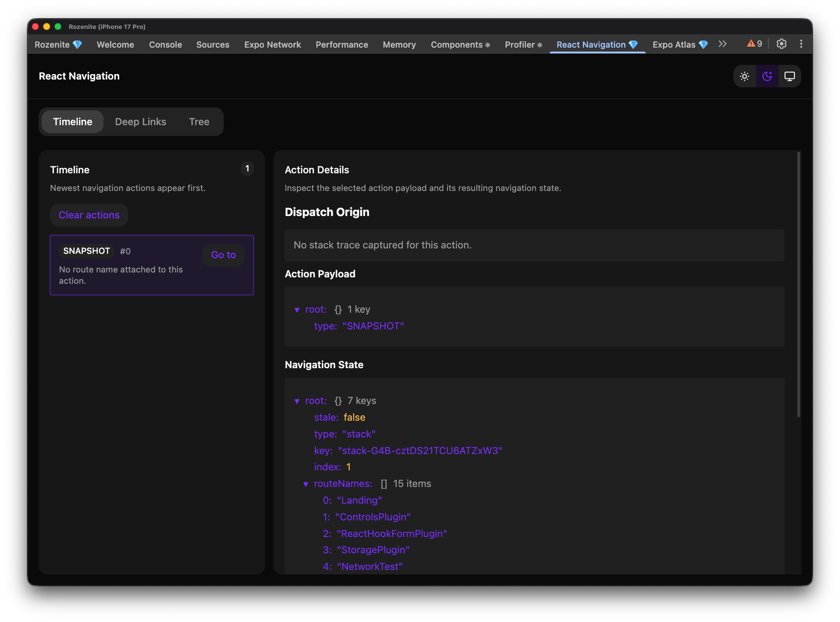
Task: Click the timeline count badge 1
Action: point(247,168)
